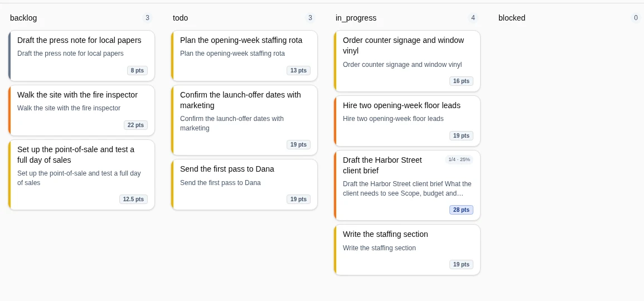Image resolution: width=644 pixels, height=301 pixels.
Task: Click the 1/4 · 25% progress badge
Action: [459, 159]
